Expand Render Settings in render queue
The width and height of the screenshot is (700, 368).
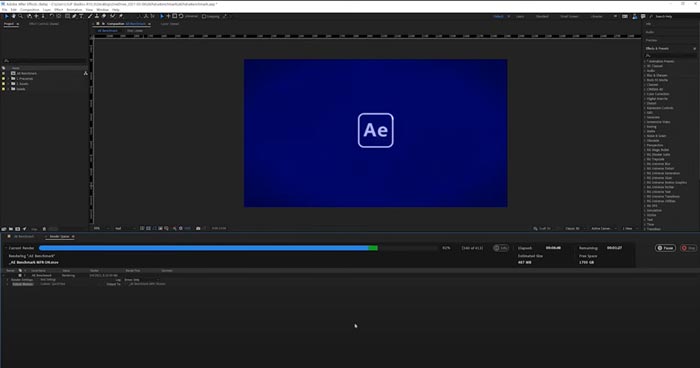point(8,280)
